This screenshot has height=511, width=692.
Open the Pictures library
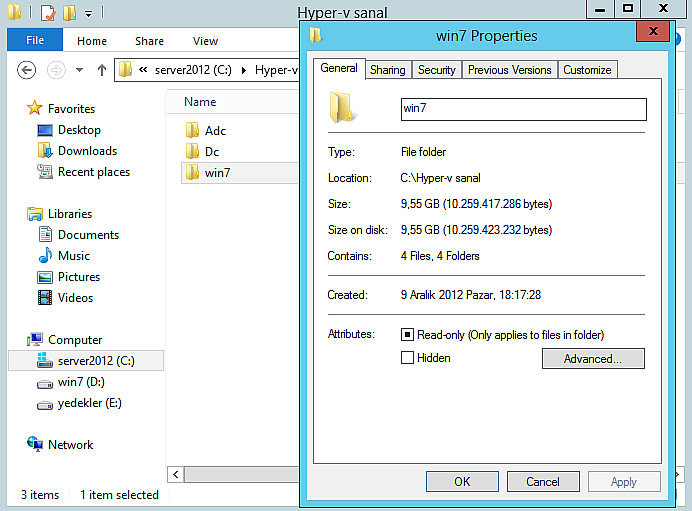point(79,277)
